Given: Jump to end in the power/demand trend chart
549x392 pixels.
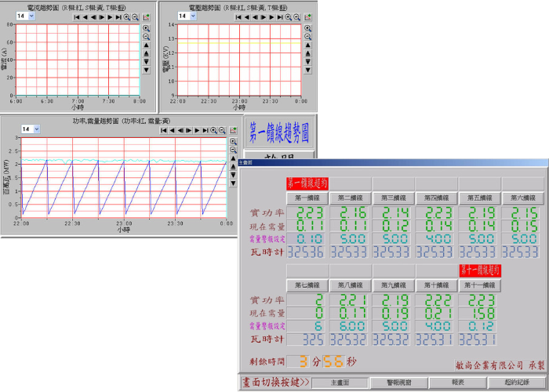Looking at the screenshot, I should tap(205, 131).
